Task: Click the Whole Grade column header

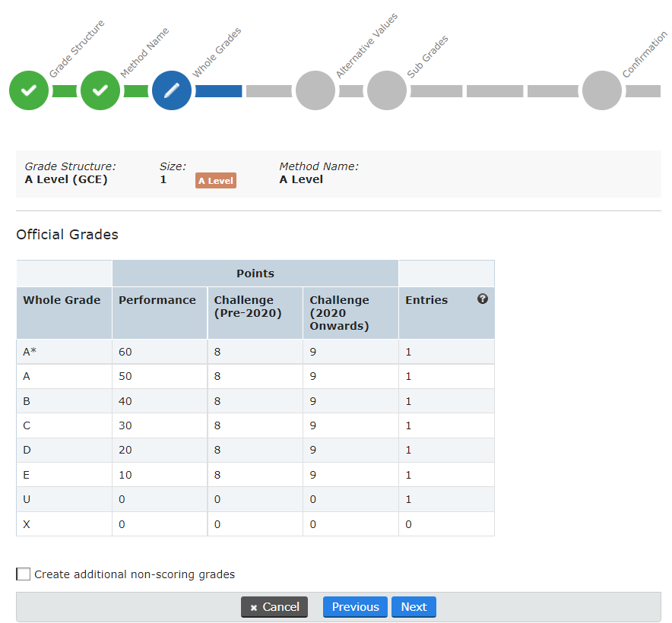Action: [x=62, y=299]
